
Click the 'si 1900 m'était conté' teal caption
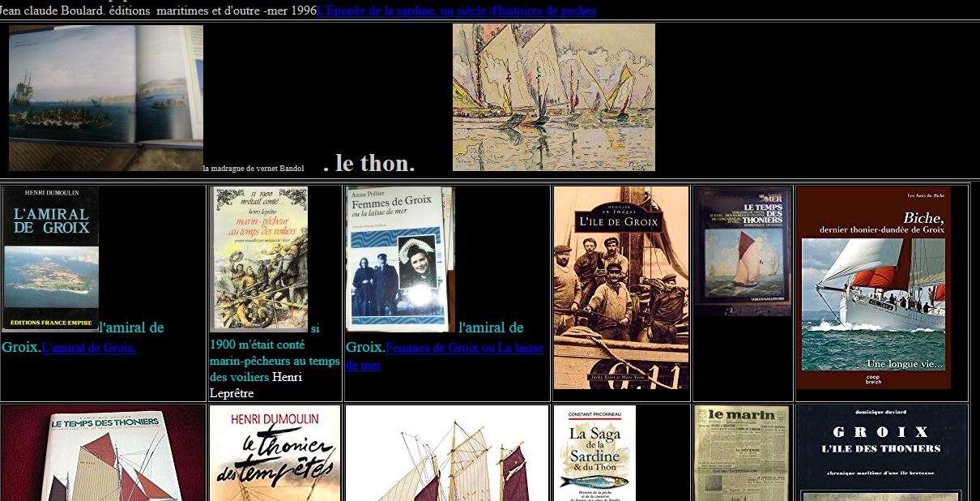pos(275,353)
